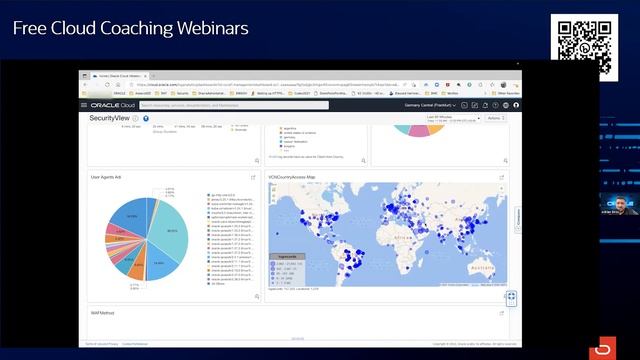The height and width of the screenshot is (360, 640).
Task: Click the Terms of Use and Privacy footer link
Action: [x=102, y=344]
